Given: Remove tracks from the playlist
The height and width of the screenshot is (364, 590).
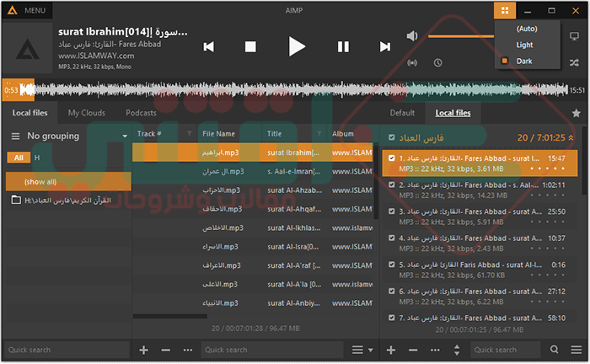Looking at the screenshot, I should coord(413,350).
